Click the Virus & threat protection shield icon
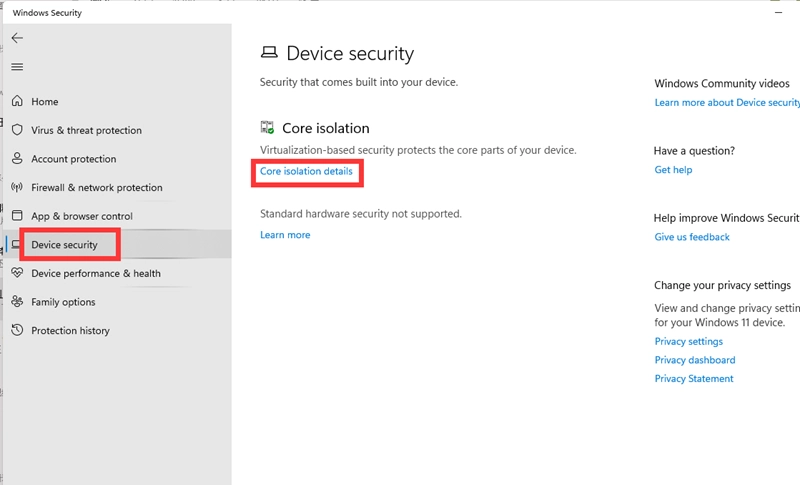 (17, 130)
